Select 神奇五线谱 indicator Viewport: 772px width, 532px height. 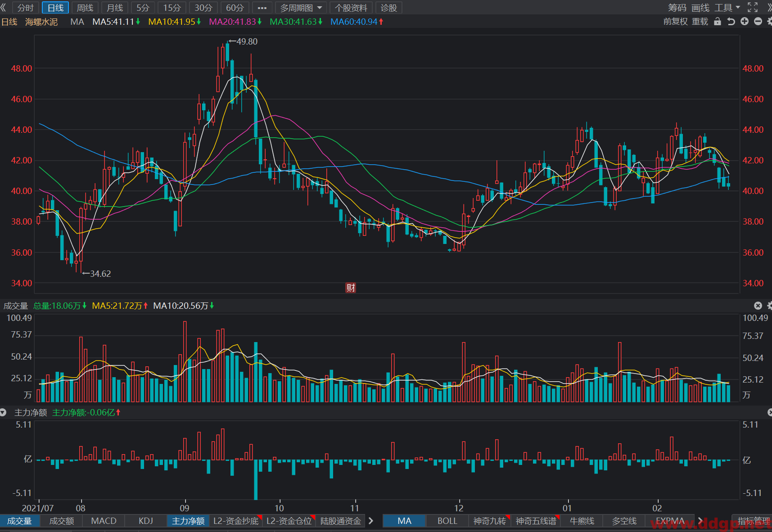[x=536, y=521]
